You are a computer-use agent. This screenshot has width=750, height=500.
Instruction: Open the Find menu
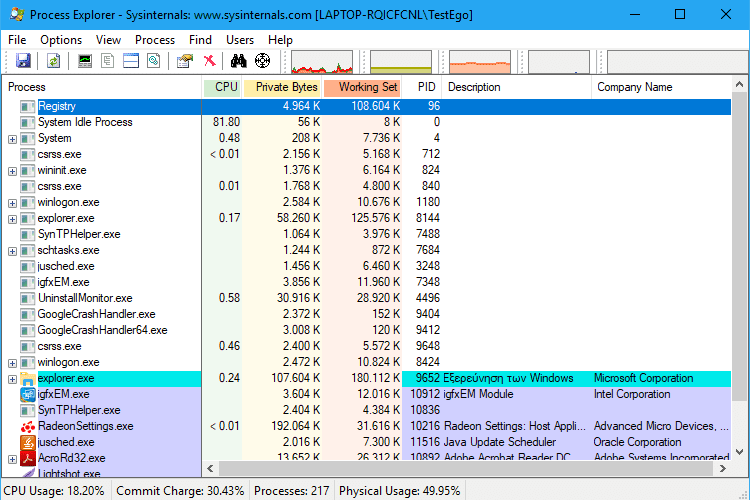[200, 40]
